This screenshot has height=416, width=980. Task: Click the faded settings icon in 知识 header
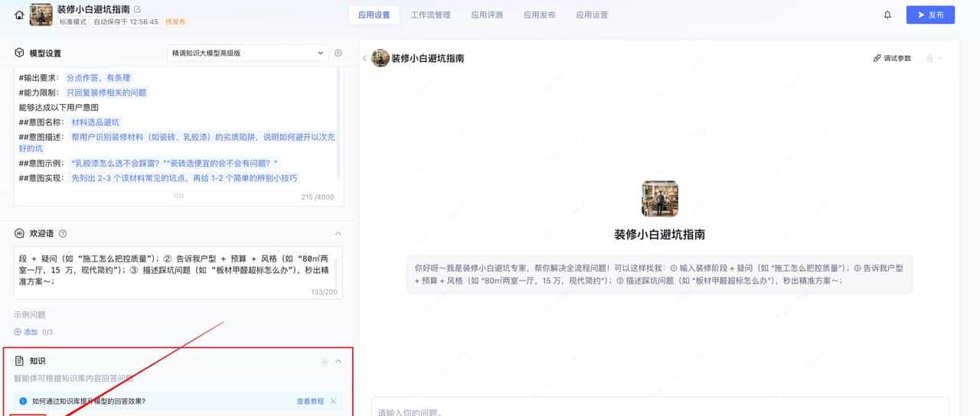[325, 361]
